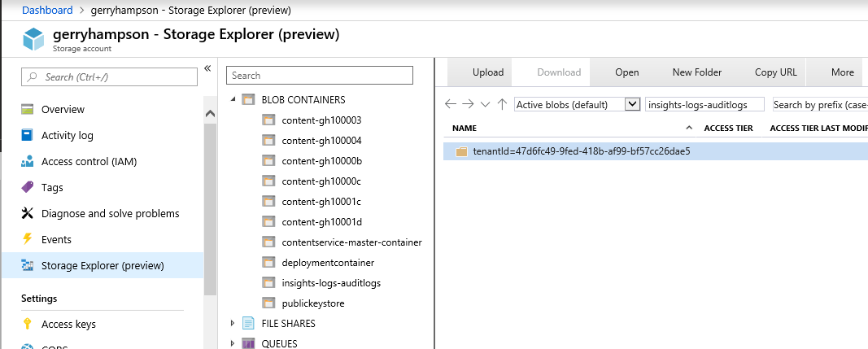The image size is (868, 349).
Task: Click the Search by prefix field
Action: (x=820, y=104)
